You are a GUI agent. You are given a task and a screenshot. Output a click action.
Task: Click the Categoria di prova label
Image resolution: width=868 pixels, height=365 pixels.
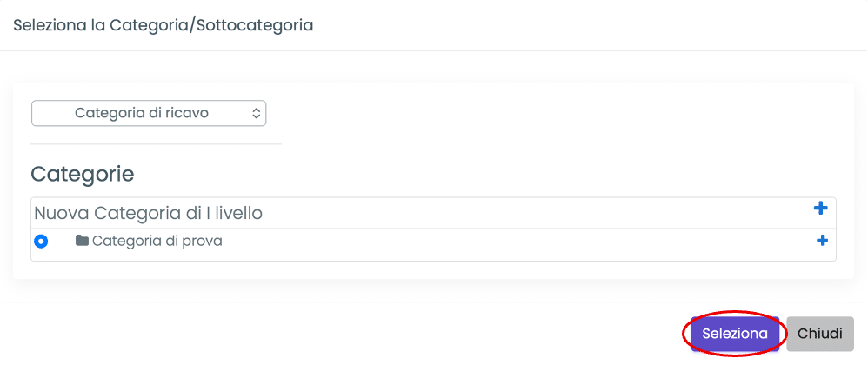pyautogui.click(x=157, y=241)
